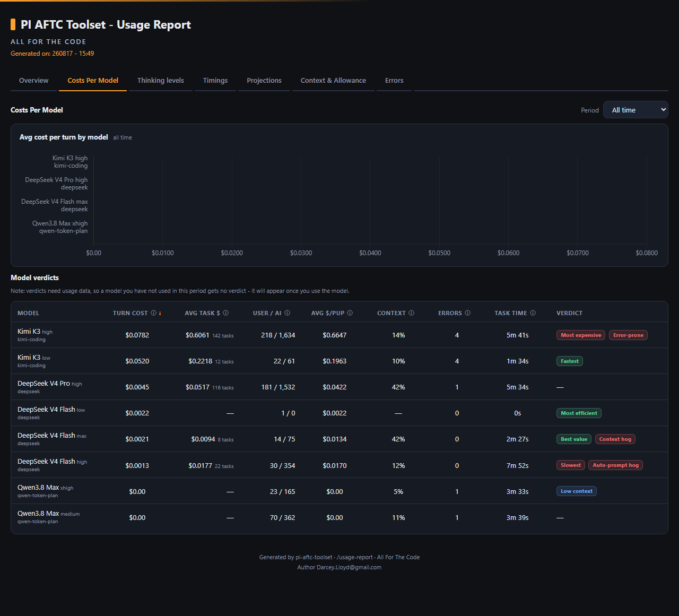This screenshot has height=616, width=679.
Task: Select the DeepSeek V4 Flash max row name
Action: click(x=52, y=436)
